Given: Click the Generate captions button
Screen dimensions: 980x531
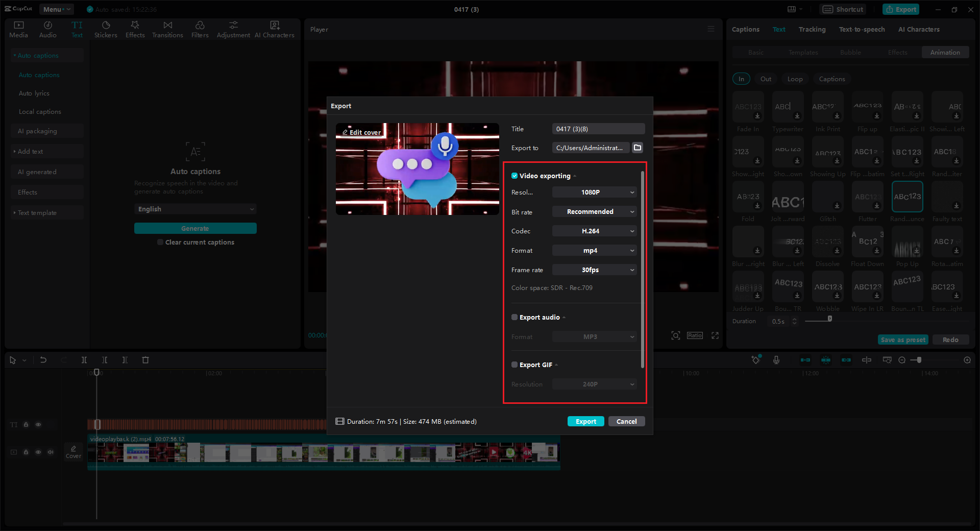Looking at the screenshot, I should pos(195,228).
